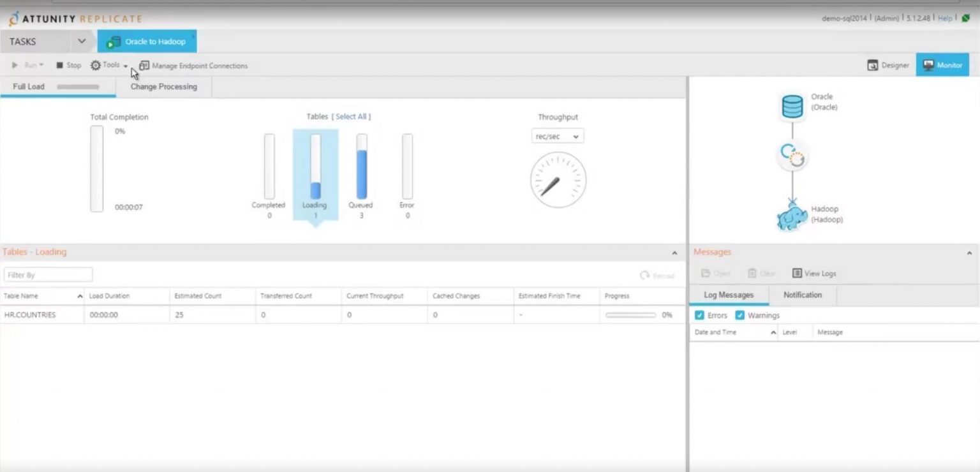Viewport: 980px width, 472px height.
Task: Type in the Filter By field
Action: [48, 274]
